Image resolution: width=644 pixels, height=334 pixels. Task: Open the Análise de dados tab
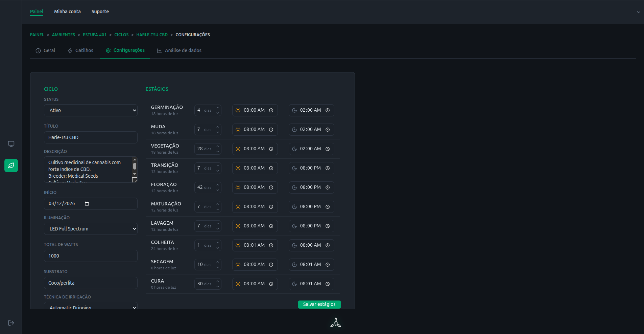[x=179, y=50]
